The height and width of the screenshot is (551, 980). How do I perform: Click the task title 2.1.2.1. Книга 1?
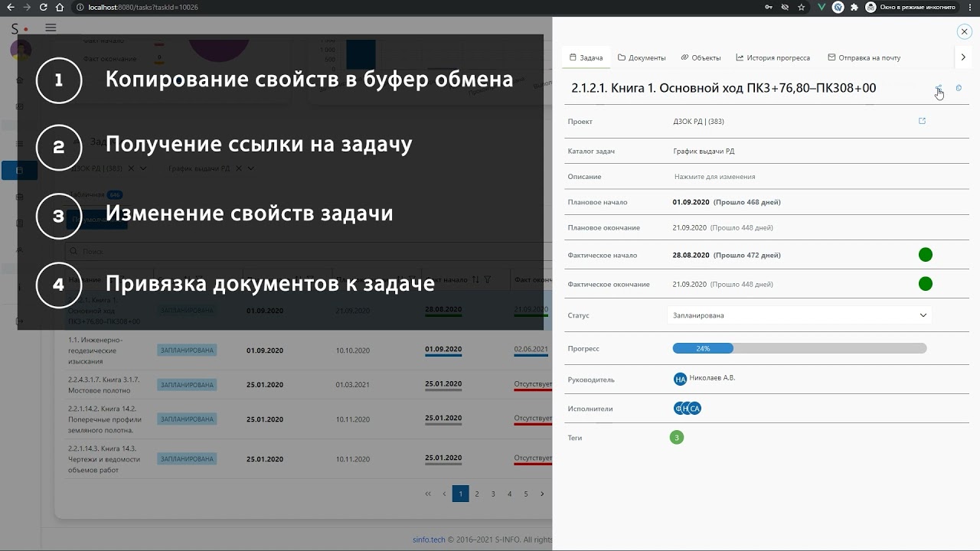pyautogui.click(x=724, y=88)
